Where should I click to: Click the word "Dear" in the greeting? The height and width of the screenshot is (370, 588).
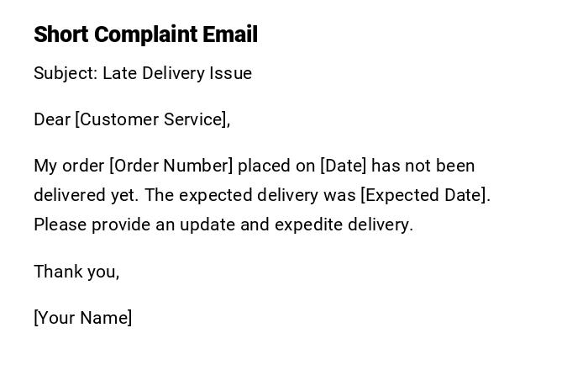point(51,119)
